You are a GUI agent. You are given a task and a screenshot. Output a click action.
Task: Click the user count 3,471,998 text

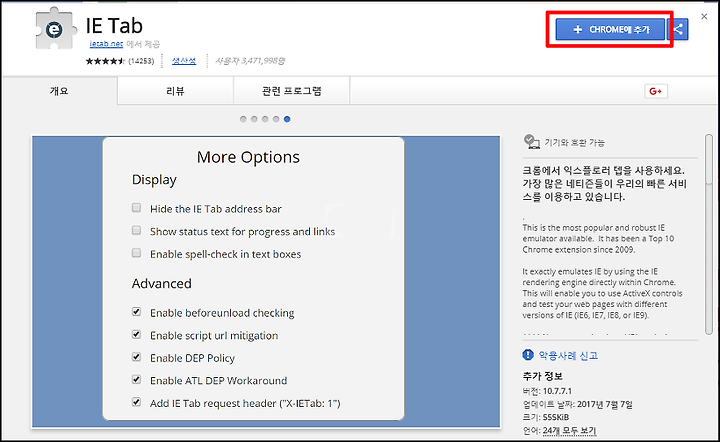250,61
